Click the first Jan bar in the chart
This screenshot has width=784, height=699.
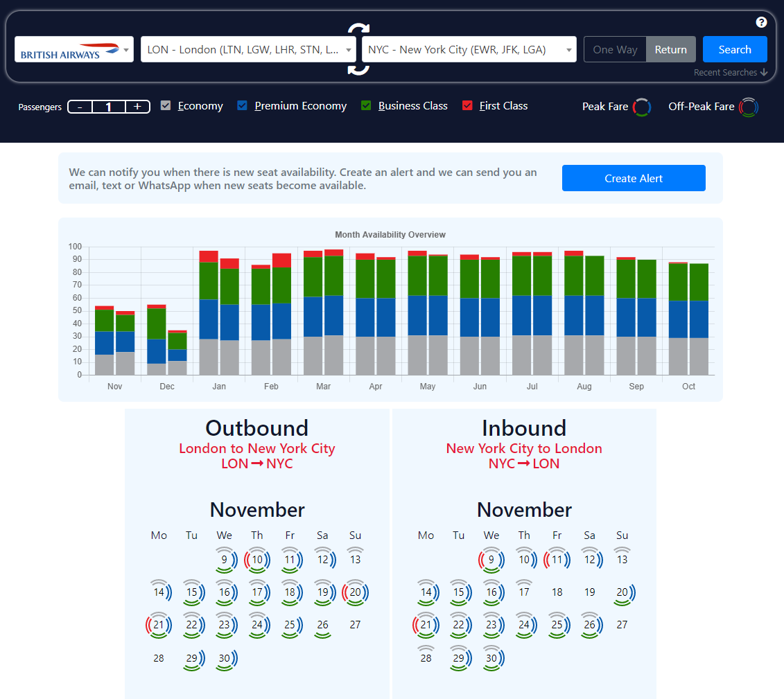(x=209, y=312)
